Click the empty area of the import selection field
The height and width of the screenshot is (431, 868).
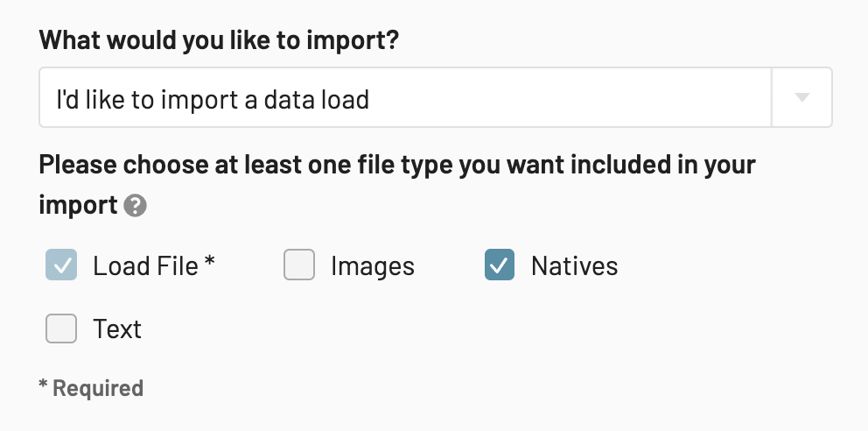[570, 97]
